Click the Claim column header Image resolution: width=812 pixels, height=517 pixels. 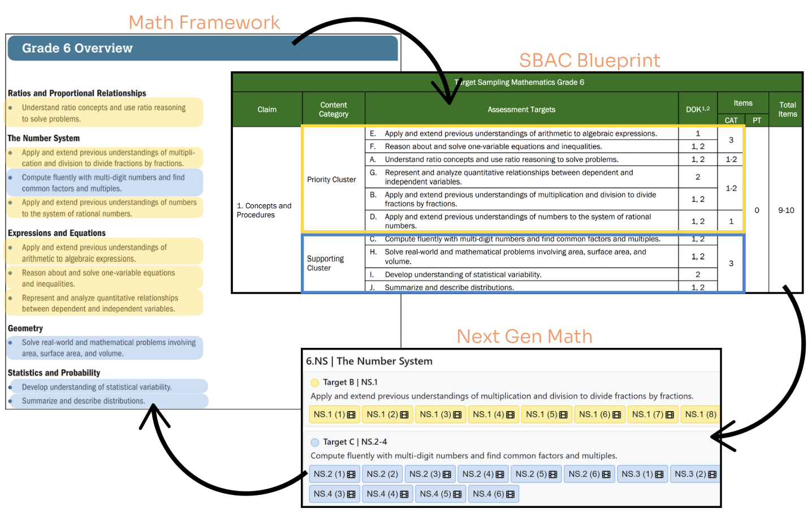(267, 110)
